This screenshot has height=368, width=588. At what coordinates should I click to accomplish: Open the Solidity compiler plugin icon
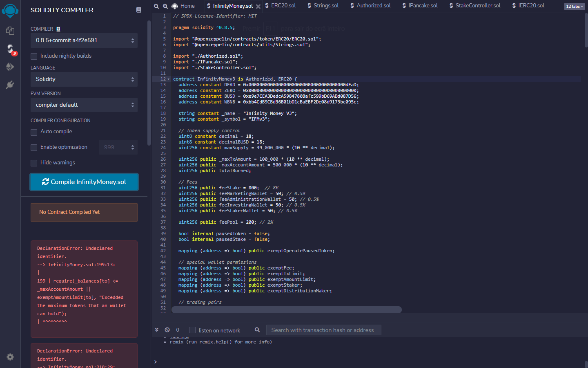[10, 49]
